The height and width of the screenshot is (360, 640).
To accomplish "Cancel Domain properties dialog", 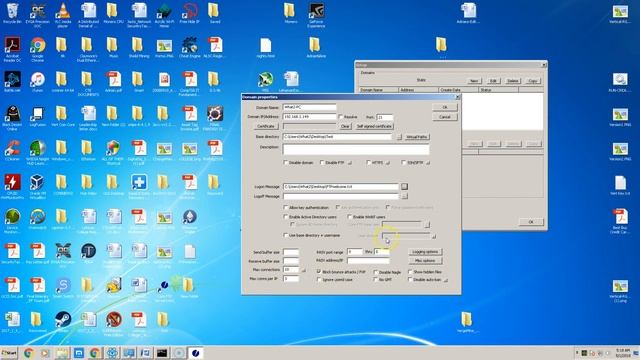I will point(444,117).
